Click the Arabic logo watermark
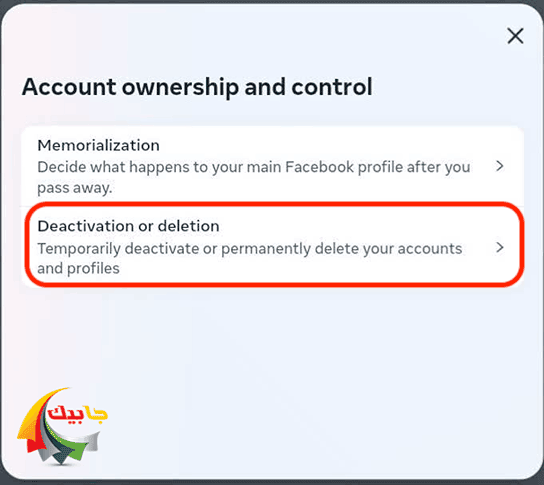Image resolution: width=544 pixels, height=485 pixels. point(62,426)
